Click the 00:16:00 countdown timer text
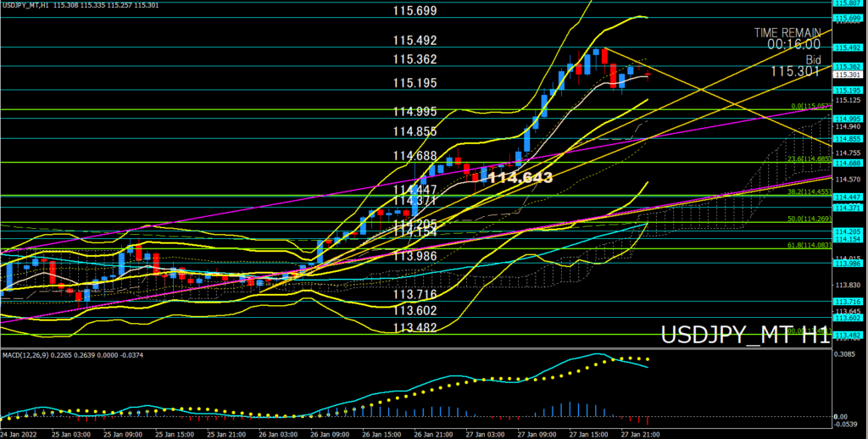The height and width of the screenshot is (439, 868). (793, 44)
